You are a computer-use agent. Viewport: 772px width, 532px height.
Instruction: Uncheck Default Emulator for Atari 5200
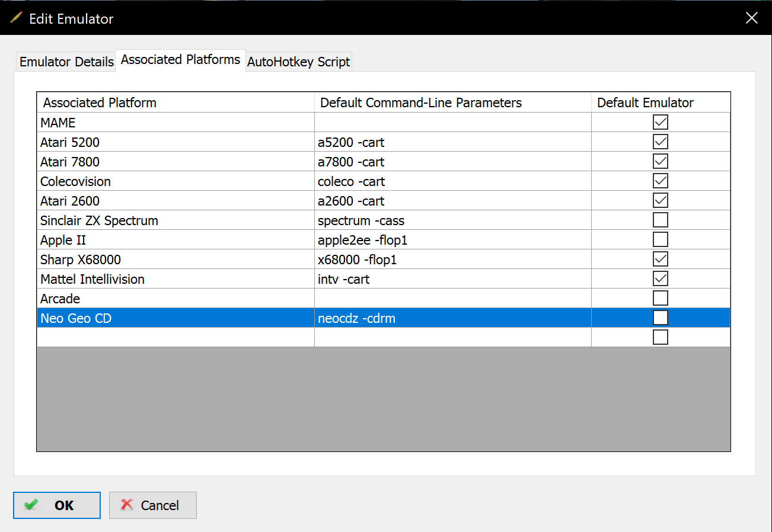click(x=660, y=142)
